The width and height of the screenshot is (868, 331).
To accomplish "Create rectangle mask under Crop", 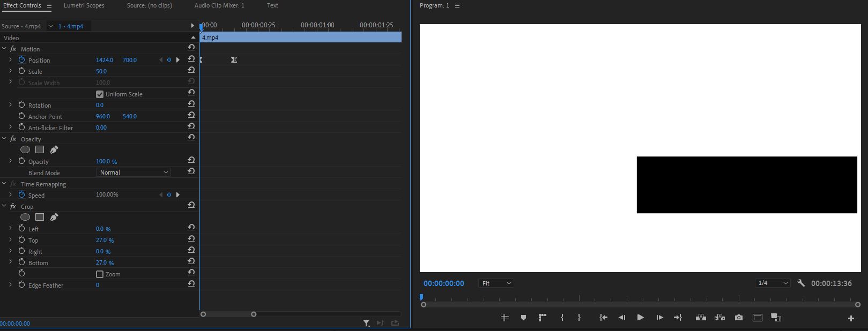I will (40, 217).
